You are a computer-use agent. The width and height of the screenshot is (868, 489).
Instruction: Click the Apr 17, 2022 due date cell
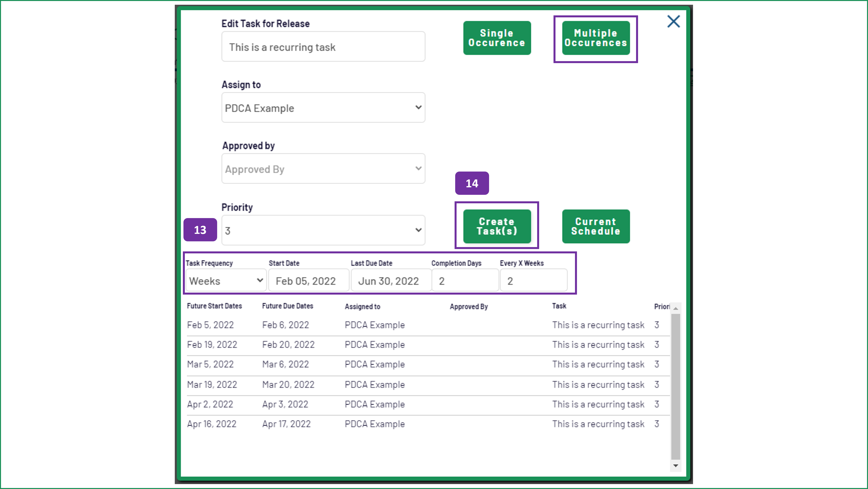point(287,424)
